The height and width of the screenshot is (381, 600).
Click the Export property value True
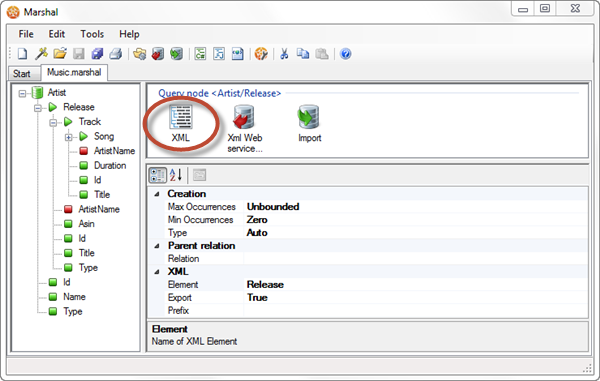pyautogui.click(x=416, y=298)
